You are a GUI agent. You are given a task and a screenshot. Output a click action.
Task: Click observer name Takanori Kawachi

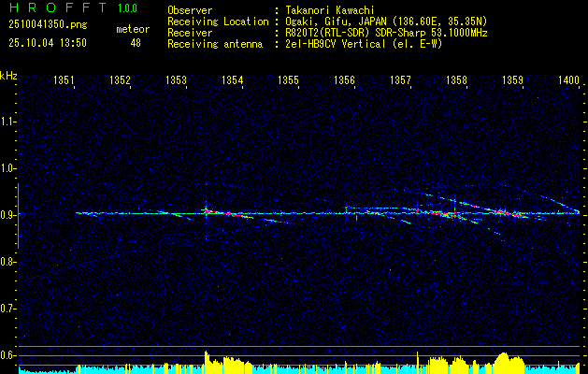click(x=329, y=10)
